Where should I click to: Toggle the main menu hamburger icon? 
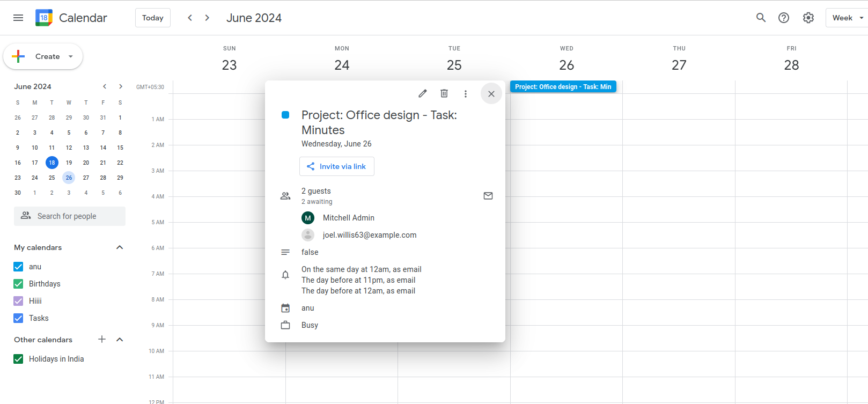tap(18, 18)
